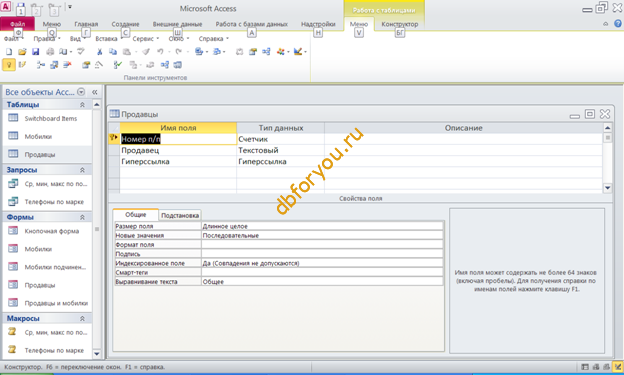Open Relationships icon in second toolbar row
Screen dimensions: 624x375
165,64
